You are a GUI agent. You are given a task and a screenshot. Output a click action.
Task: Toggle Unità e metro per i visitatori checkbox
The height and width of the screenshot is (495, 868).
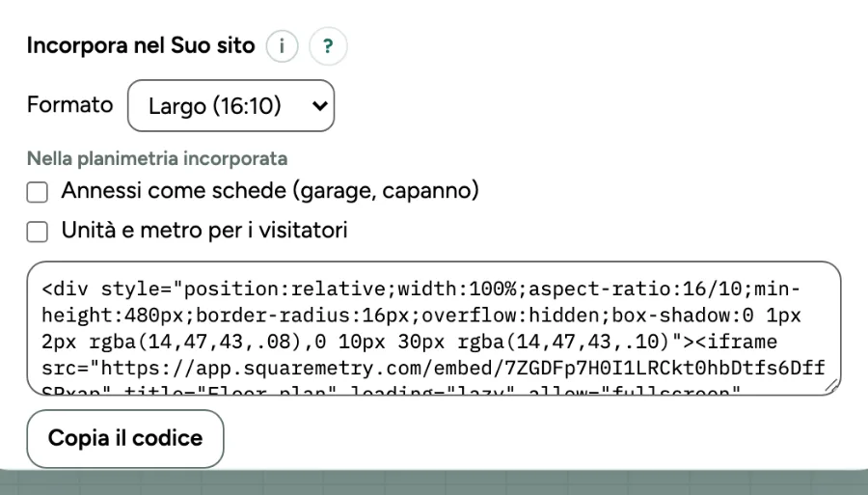(37, 232)
